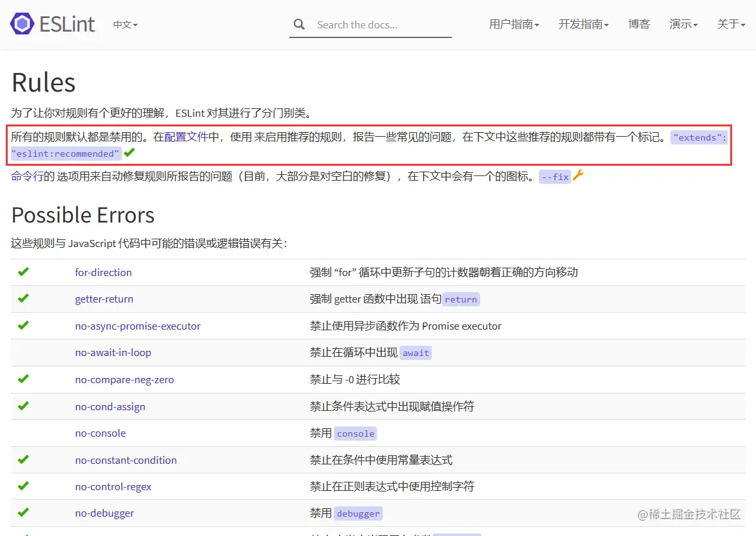Click the search magnifier icon
This screenshot has width=756, height=536.
pos(299,24)
